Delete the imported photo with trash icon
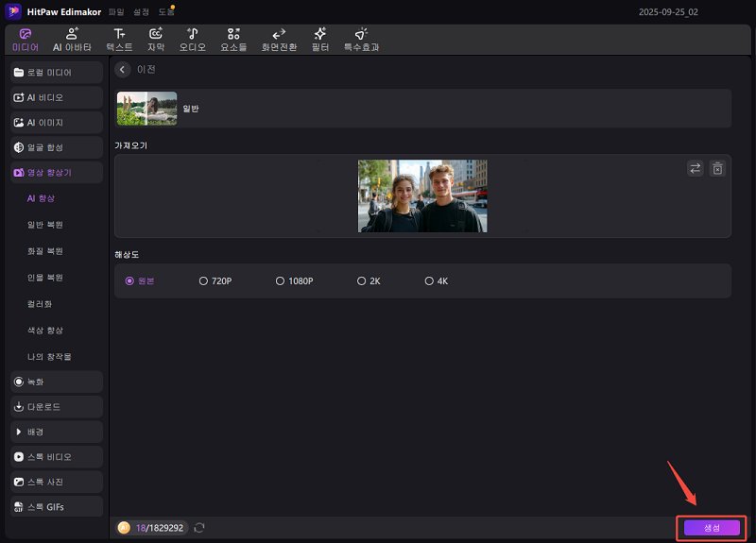Screen dimensions: 756x543 tap(717, 168)
